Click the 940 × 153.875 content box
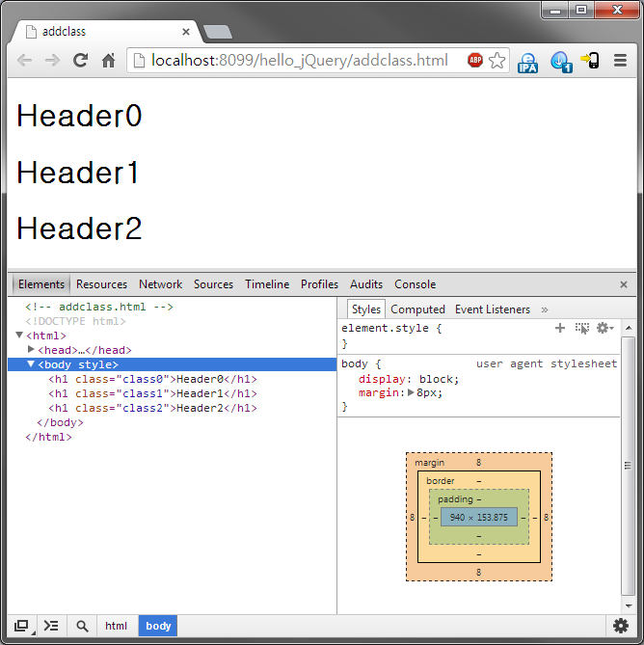This screenshot has width=644, height=645. pyautogui.click(x=479, y=517)
